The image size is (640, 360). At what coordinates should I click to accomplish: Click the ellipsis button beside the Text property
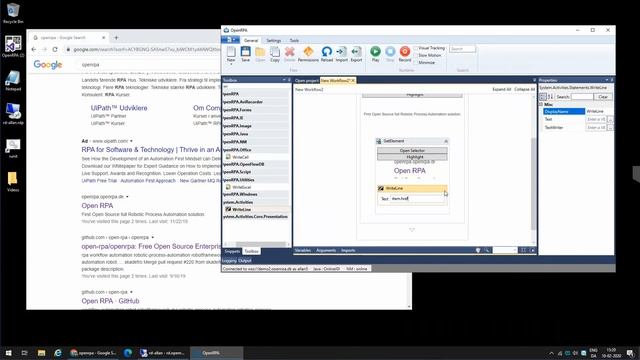[x=610, y=119]
